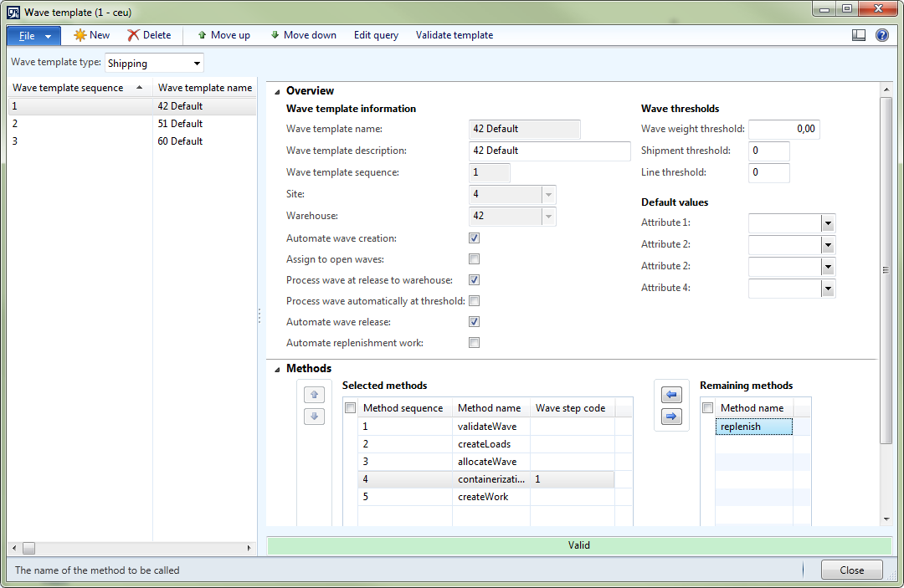Click the Validate template button

pyautogui.click(x=454, y=35)
